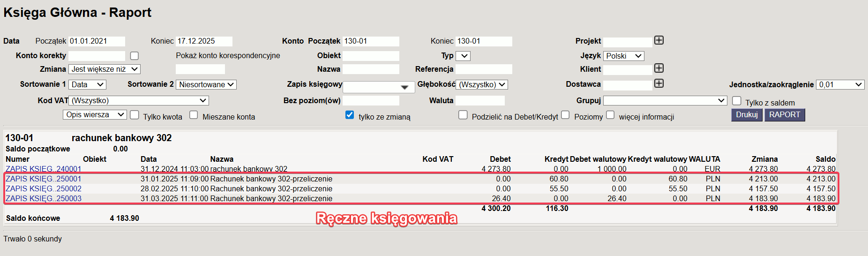Open entry ZAPIS KSIĘG..240001 link
This screenshot has width=868, height=256.
[x=44, y=169]
